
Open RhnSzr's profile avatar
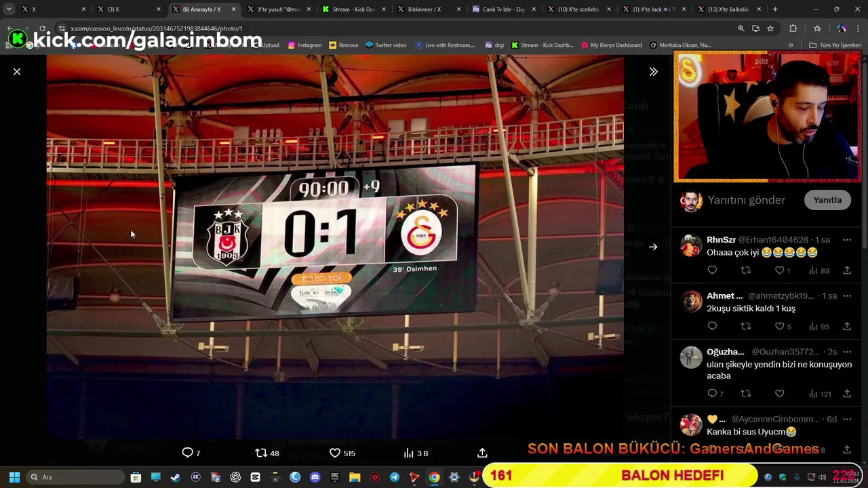click(691, 245)
